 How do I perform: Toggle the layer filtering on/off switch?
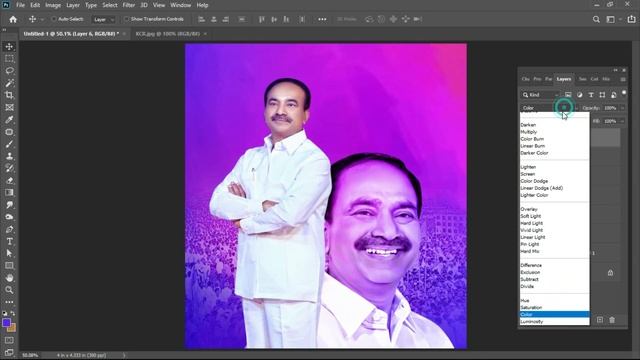tap(624, 93)
